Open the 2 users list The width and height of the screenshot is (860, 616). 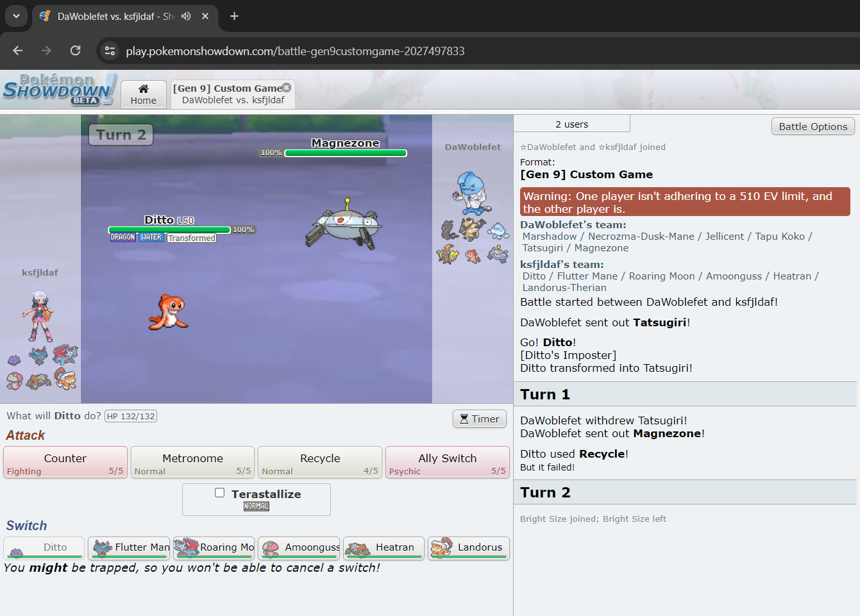572,124
